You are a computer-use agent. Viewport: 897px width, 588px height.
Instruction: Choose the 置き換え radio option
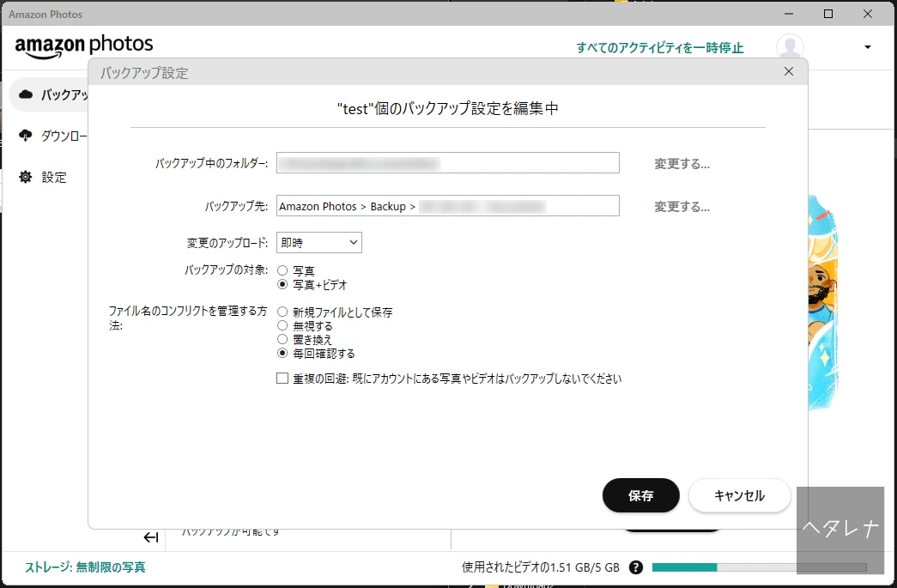282,340
